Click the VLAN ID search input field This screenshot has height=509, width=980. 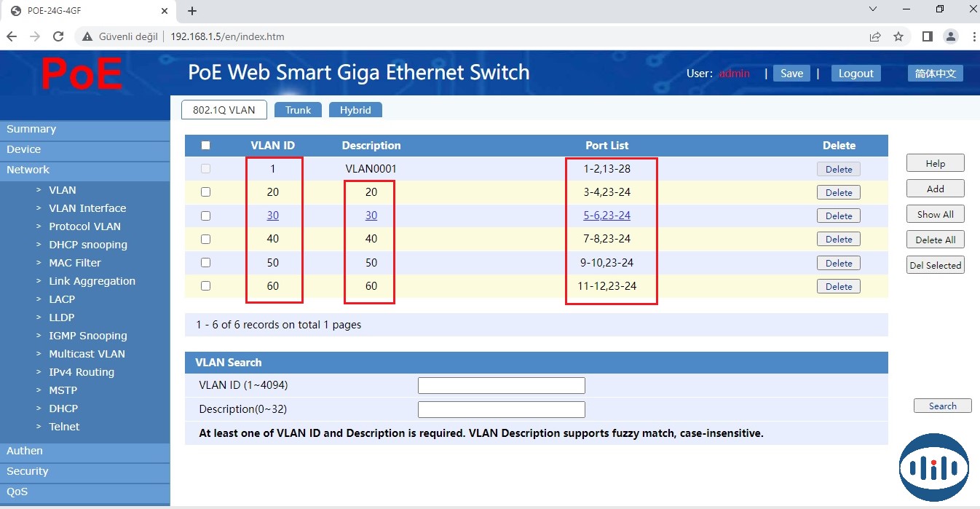[x=501, y=385]
